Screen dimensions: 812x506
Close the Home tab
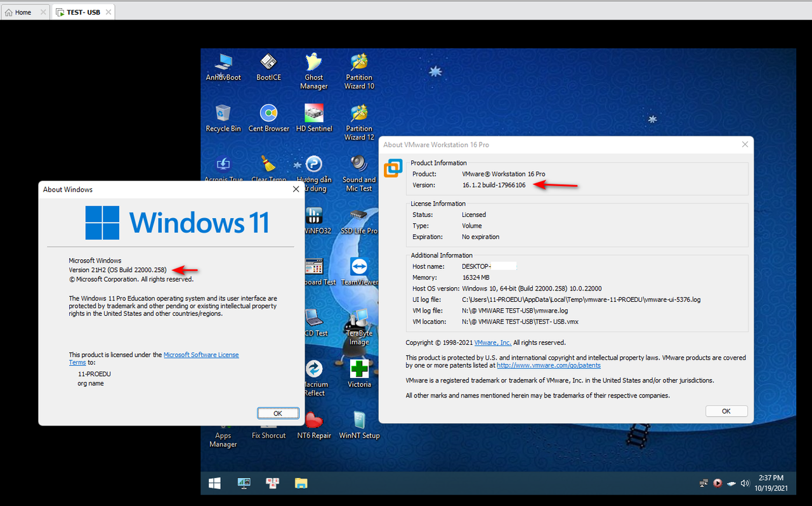coord(43,12)
